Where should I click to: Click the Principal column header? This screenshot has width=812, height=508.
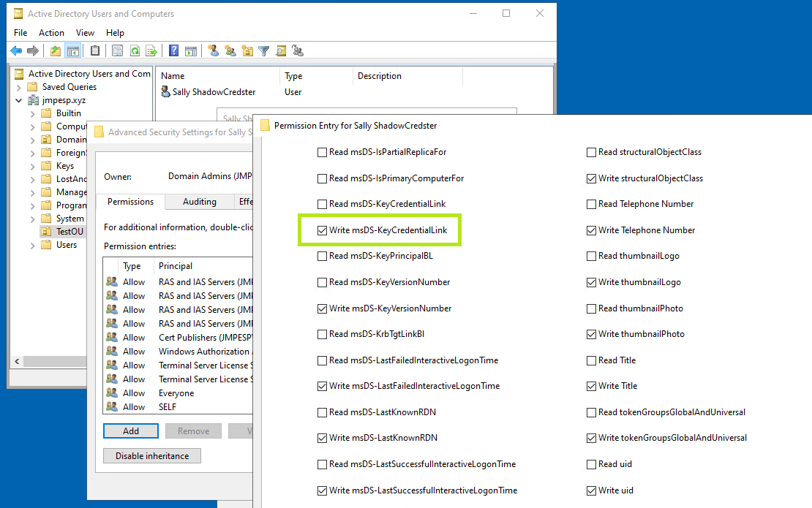203,266
